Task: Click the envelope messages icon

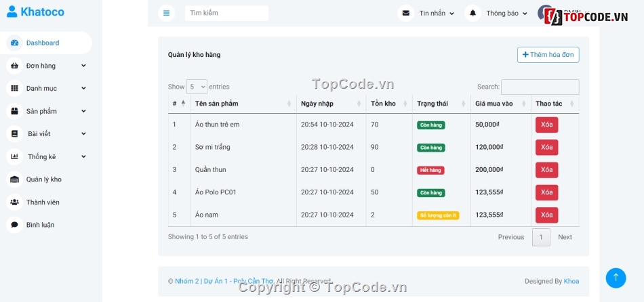Action: [405, 13]
